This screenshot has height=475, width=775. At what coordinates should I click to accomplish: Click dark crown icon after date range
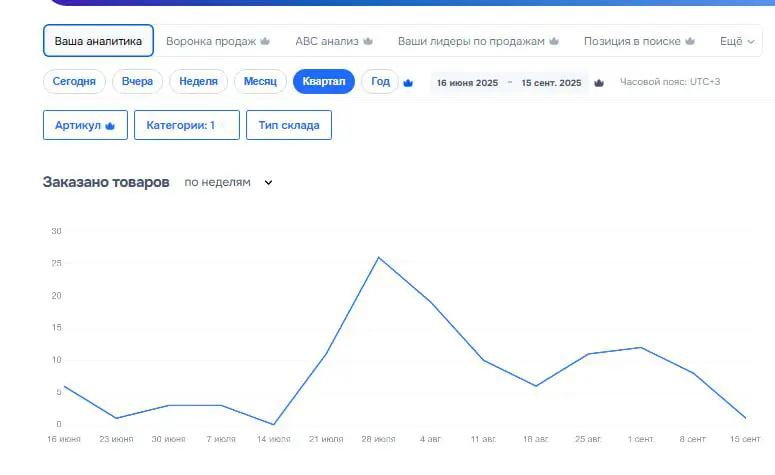click(599, 83)
